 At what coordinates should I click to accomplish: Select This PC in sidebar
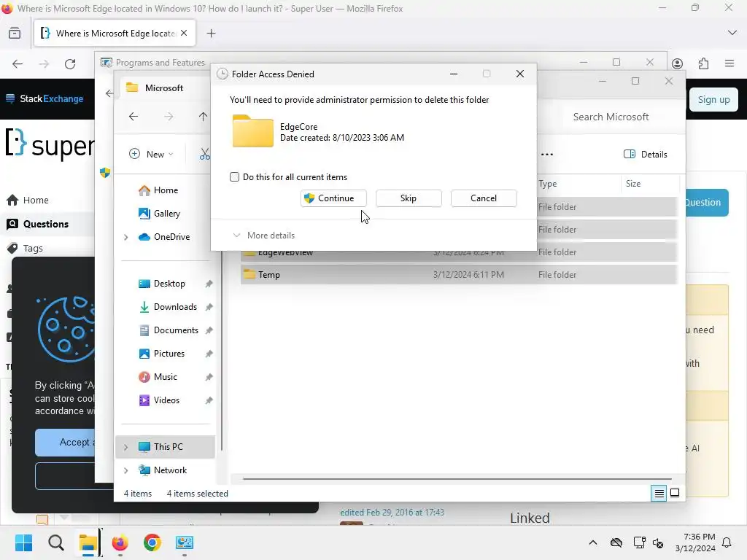(165, 447)
